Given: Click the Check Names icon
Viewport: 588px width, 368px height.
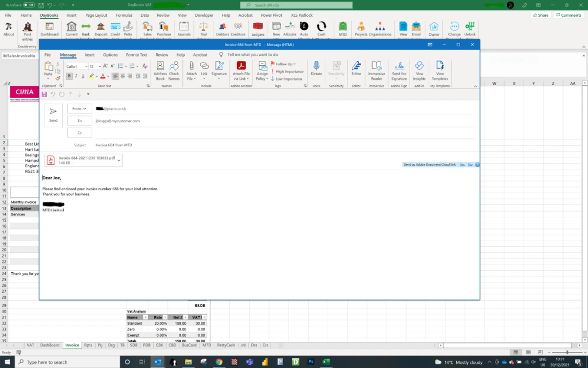Looking at the screenshot, I should coord(174,70).
